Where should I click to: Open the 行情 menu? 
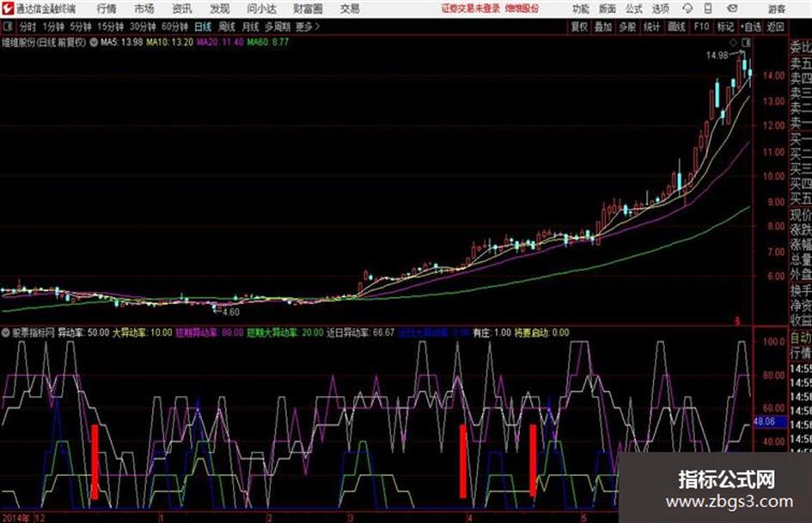click(107, 9)
